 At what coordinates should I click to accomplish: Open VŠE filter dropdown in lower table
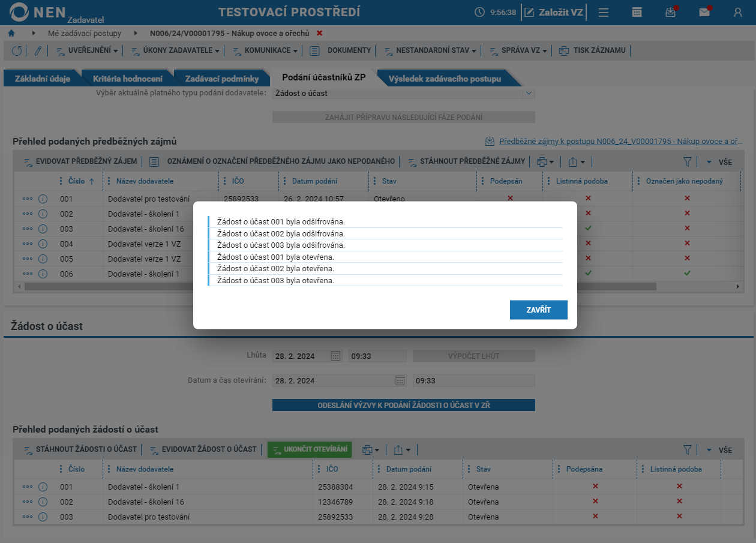point(719,449)
